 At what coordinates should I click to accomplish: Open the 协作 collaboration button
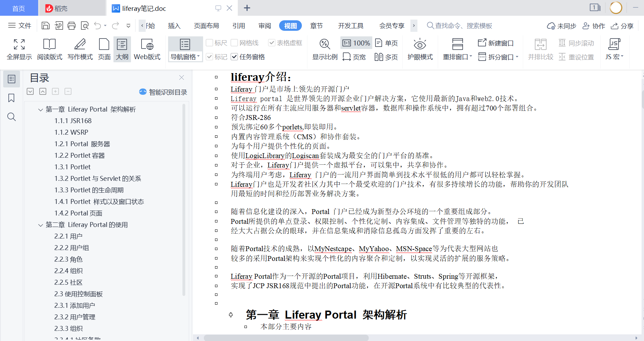click(x=594, y=26)
